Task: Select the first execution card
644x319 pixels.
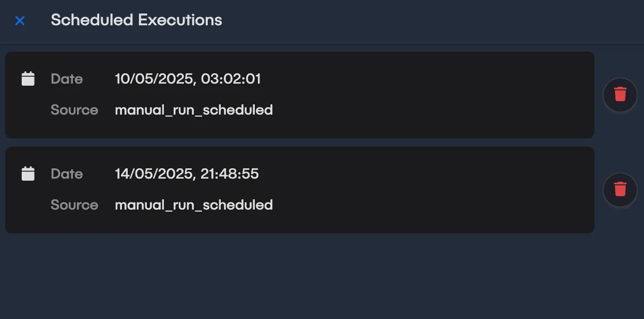Action: tap(300, 94)
